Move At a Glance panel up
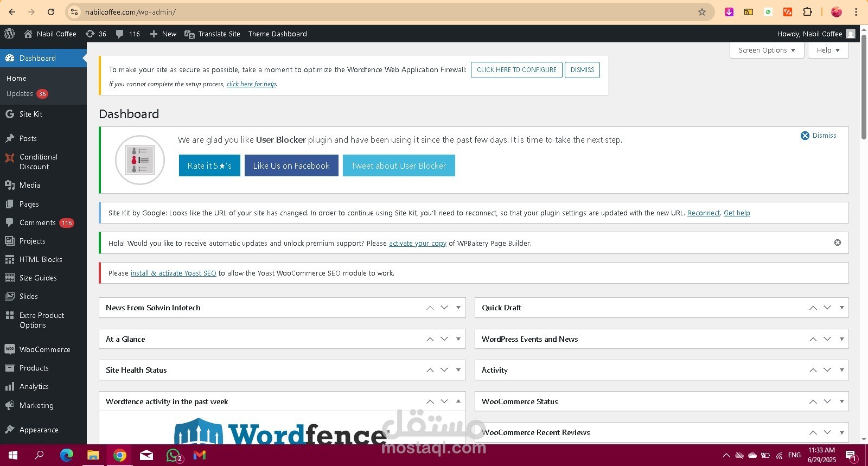The width and height of the screenshot is (868, 466). pyautogui.click(x=430, y=339)
